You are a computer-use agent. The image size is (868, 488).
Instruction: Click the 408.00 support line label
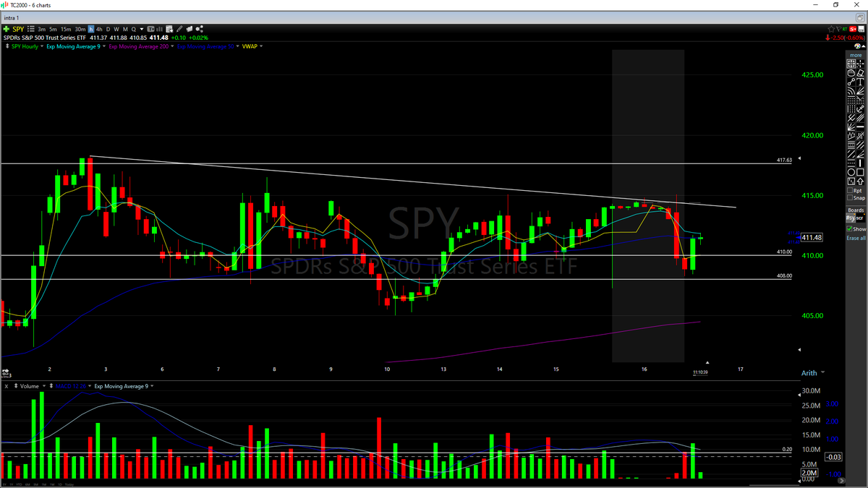tap(784, 275)
